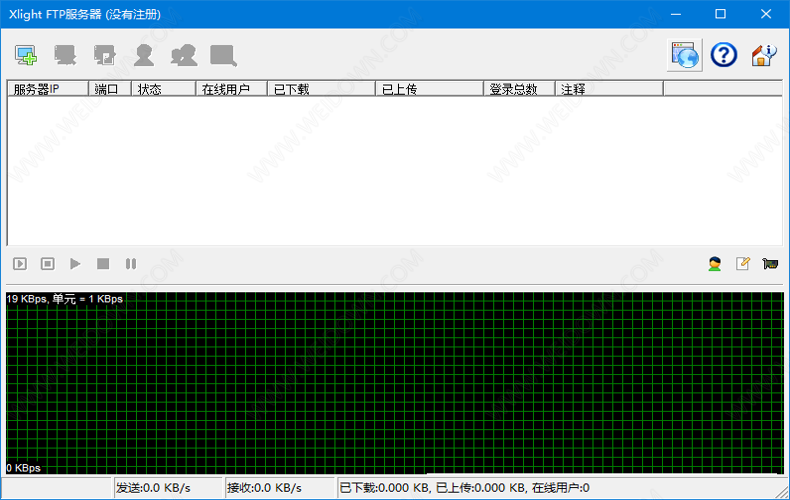Open the single-user list icon
The height and width of the screenshot is (500, 790).
144,55
